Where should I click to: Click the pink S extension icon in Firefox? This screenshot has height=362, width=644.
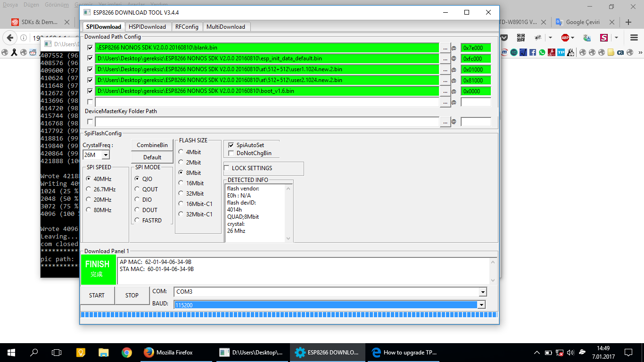[603, 38]
